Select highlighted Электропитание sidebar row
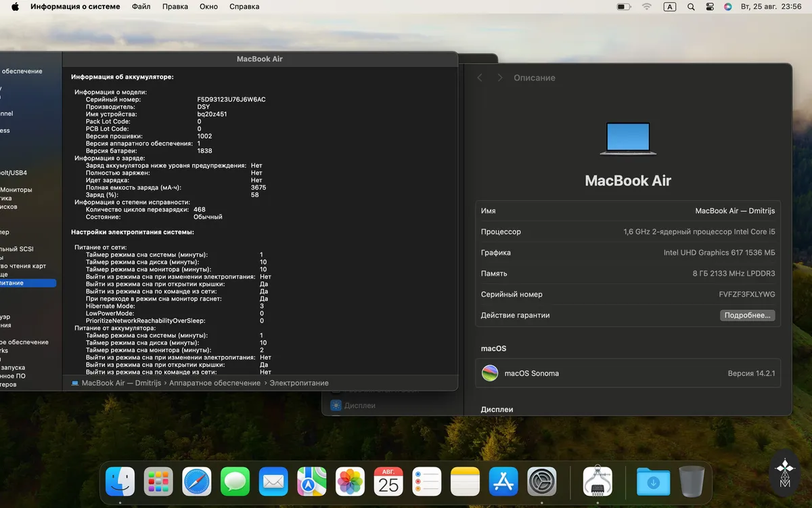Screen dimensions: 812x508 28,283
